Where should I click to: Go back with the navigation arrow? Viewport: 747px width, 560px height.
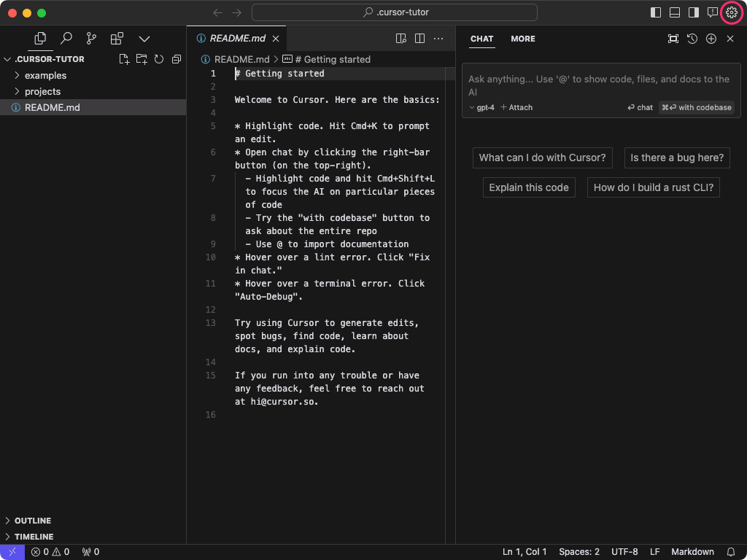click(x=217, y=12)
